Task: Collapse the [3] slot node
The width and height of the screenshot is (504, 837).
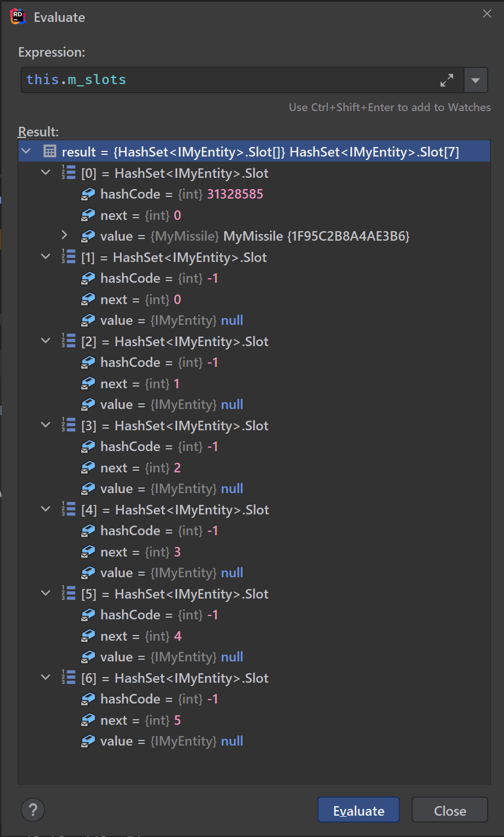Action: click(x=46, y=425)
